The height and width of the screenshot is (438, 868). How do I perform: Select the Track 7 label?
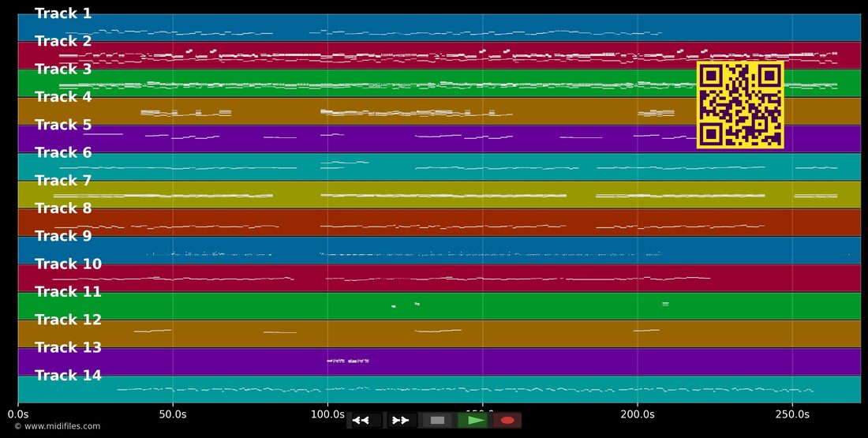point(63,181)
